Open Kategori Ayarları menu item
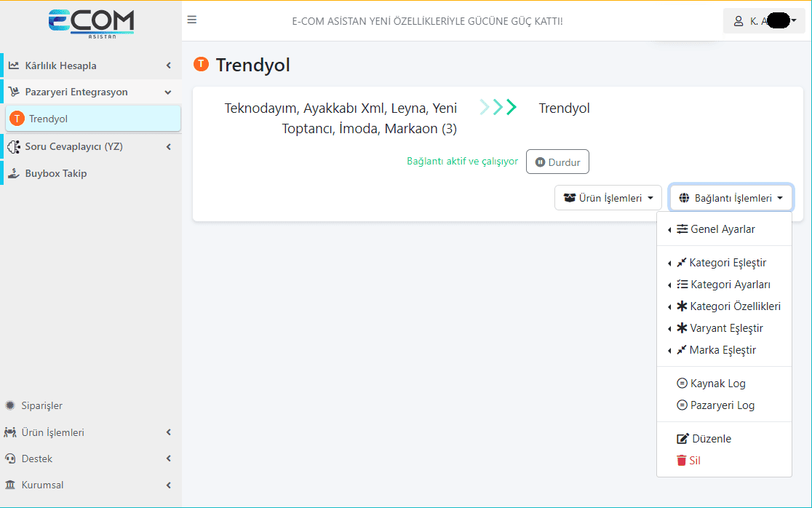Image resolution: width=812 pixels, height=508 pixels. [724, 285]
